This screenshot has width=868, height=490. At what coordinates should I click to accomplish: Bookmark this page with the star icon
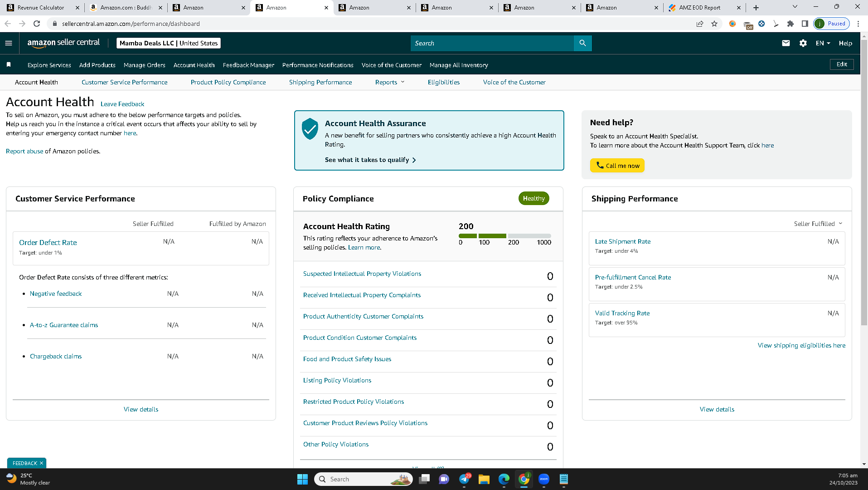coord(714,24)
